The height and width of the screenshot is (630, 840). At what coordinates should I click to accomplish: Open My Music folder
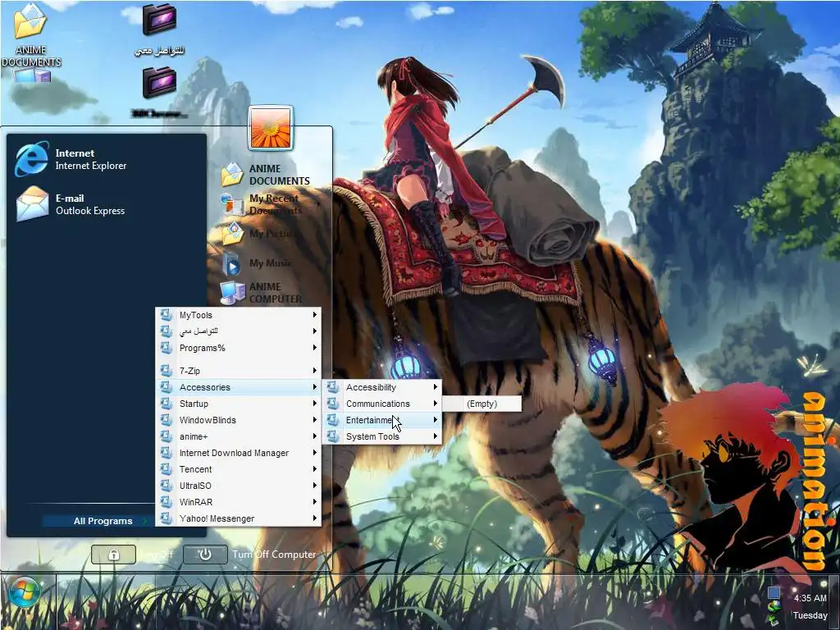(256, 263)
